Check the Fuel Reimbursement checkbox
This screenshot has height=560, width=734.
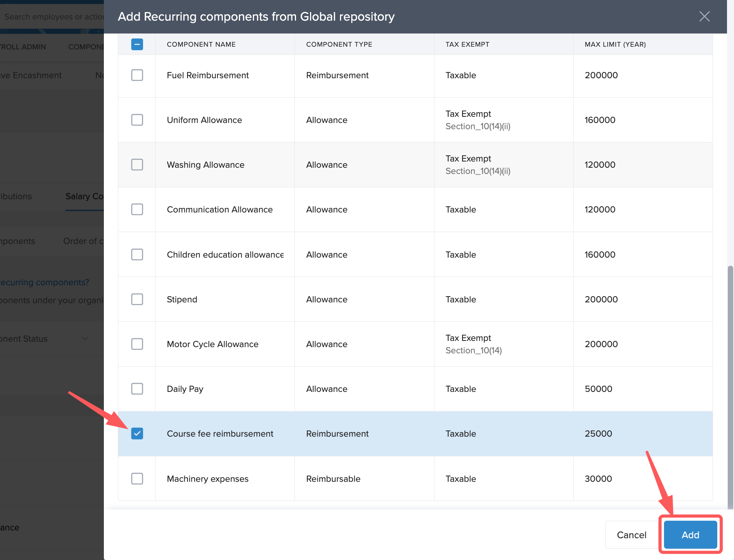(x=137, y=75)
